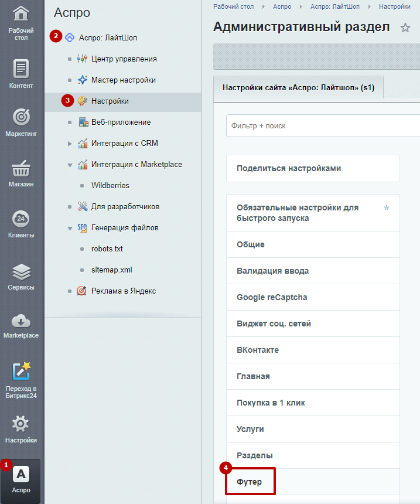Screen dimensions: 420x504
Task: Open the gear Настройки sidebar icon
Action: (21, 424)
